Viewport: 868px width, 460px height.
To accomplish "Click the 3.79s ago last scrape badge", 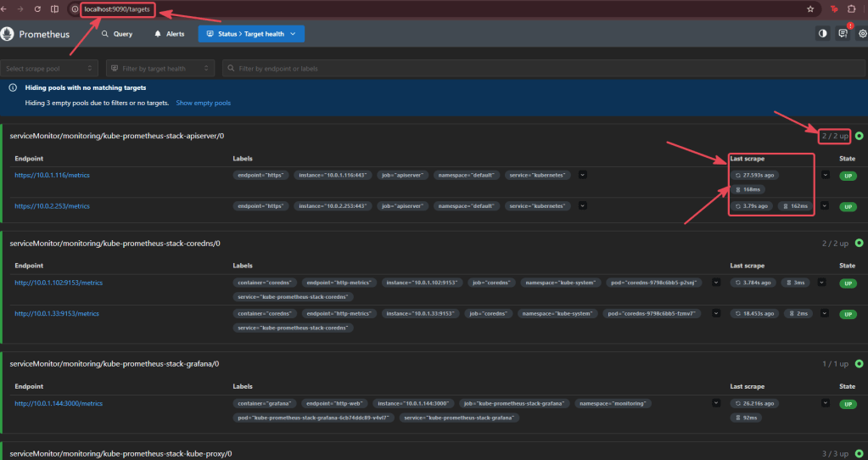I will click(751, 206).
